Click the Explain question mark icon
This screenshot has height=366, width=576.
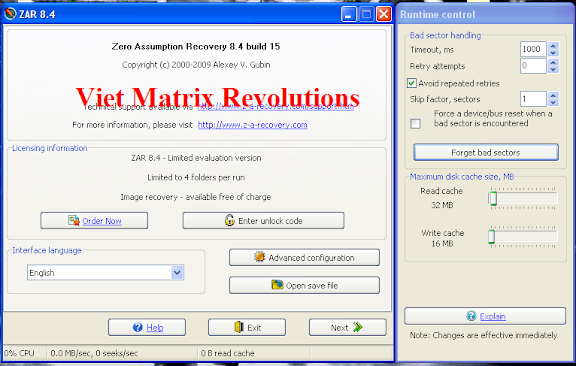pos(471,316)
